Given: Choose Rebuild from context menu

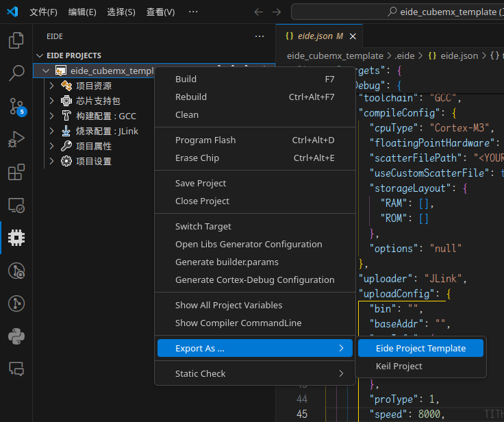Looking at the screenshot, I should point(255,97).
